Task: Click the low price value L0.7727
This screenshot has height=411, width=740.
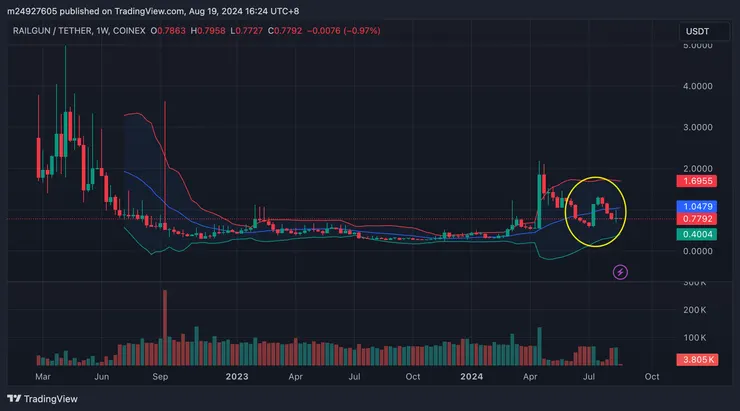Action: point(247,31)
